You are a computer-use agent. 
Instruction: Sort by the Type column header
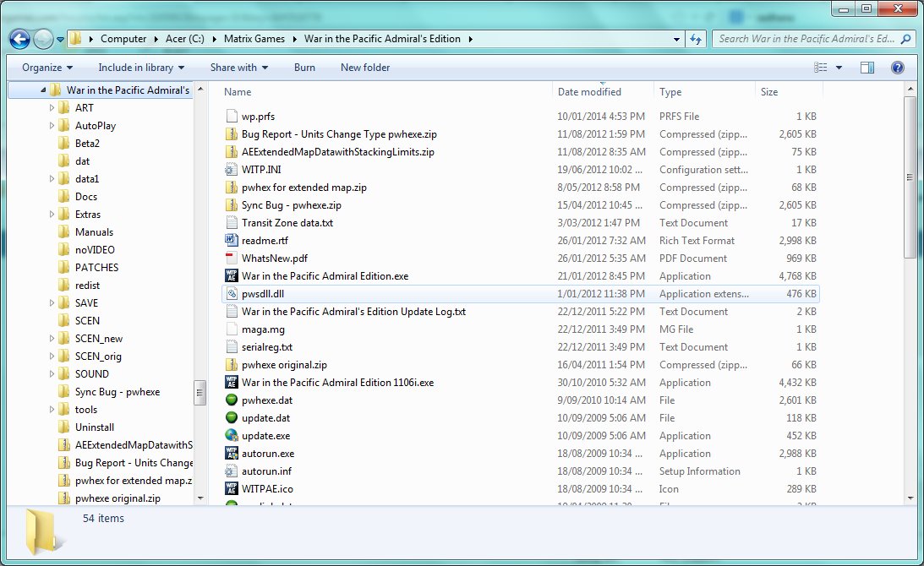point(670,92)
